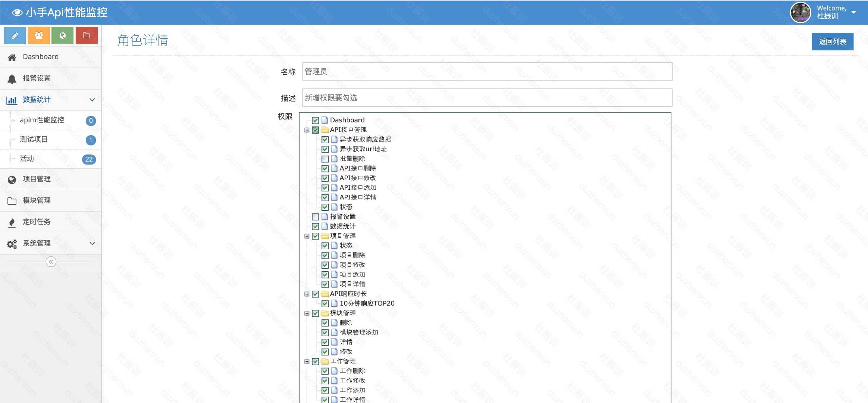
Task: Collapse the 模块管理 permission tree node
Action: tap(307, 313)
